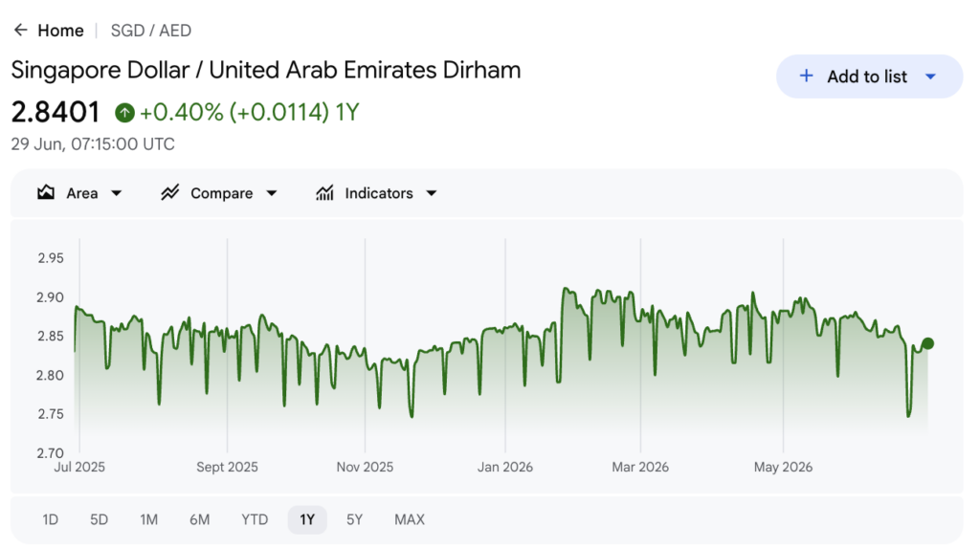Select the 1M time range
980x548 pixels.
[148, 520]
